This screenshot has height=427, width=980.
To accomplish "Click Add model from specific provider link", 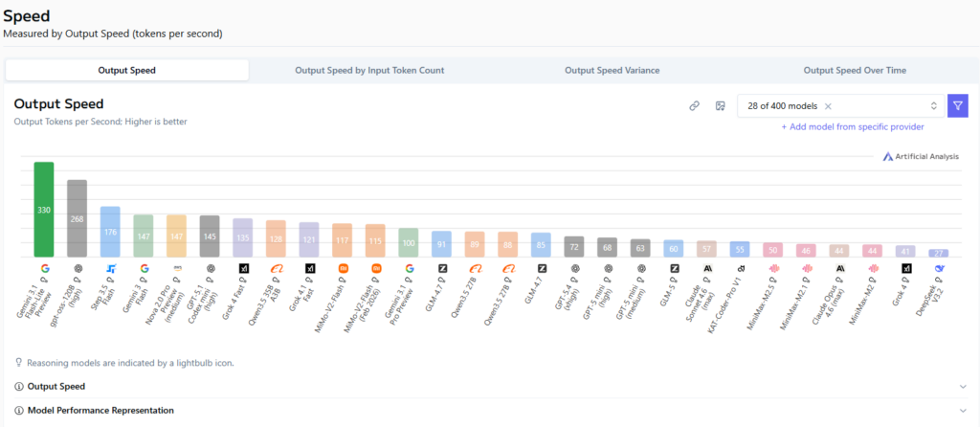I will (x=852, y=126).
